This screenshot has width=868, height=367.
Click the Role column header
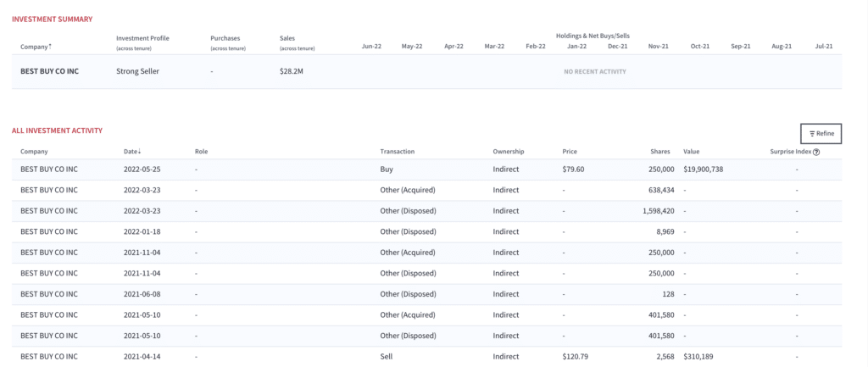(x=201, y=151)
